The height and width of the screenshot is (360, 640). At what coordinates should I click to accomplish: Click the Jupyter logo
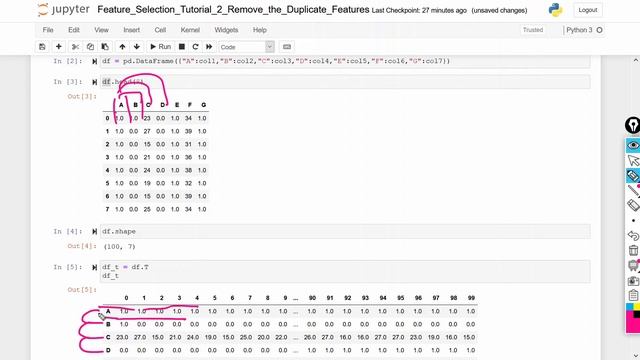pos(63,10)
